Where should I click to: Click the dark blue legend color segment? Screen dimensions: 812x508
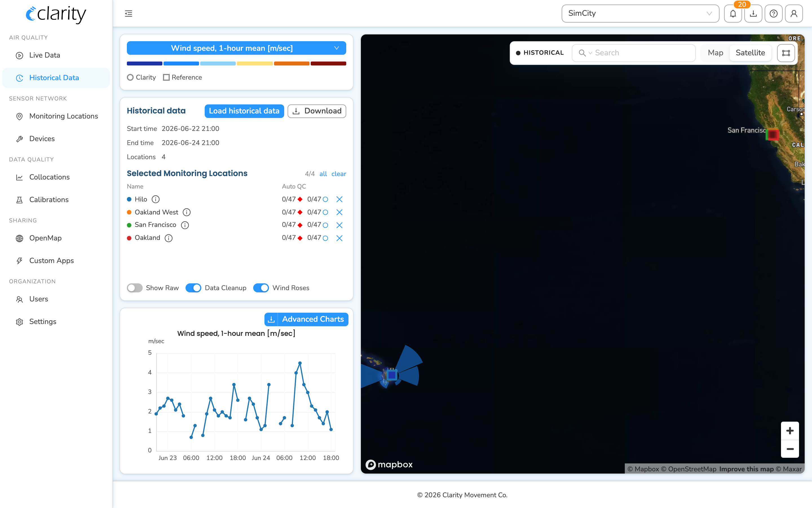144,63
